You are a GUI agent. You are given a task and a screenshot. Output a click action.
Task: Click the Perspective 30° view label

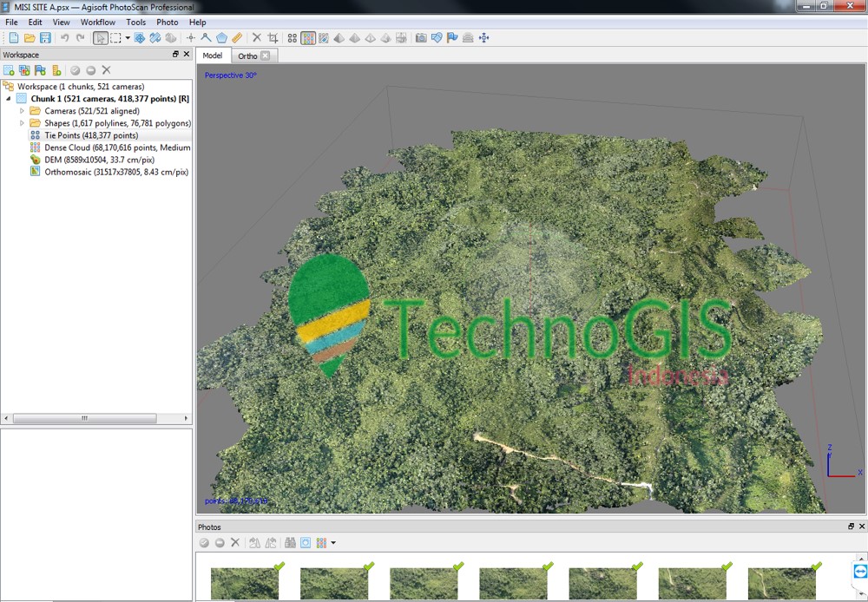(231, 75)
